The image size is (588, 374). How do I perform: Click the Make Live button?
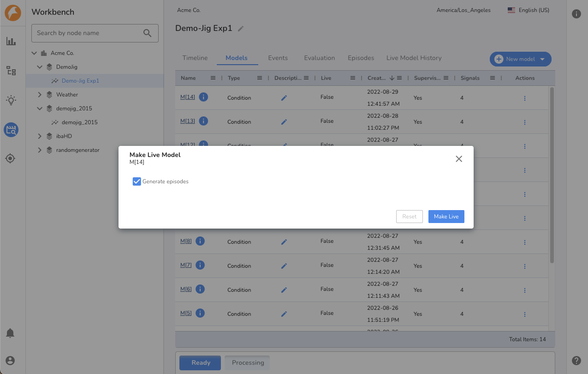click(446, 217)
